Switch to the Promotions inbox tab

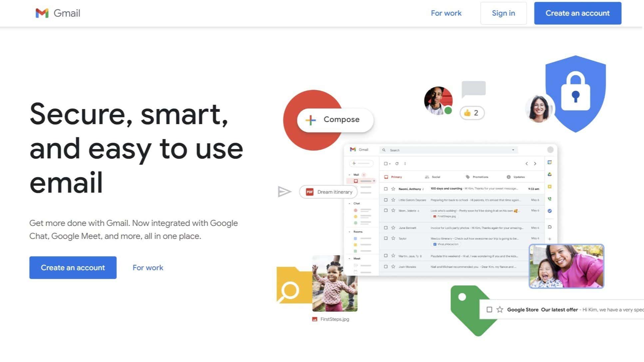click(x=477, y=177)
